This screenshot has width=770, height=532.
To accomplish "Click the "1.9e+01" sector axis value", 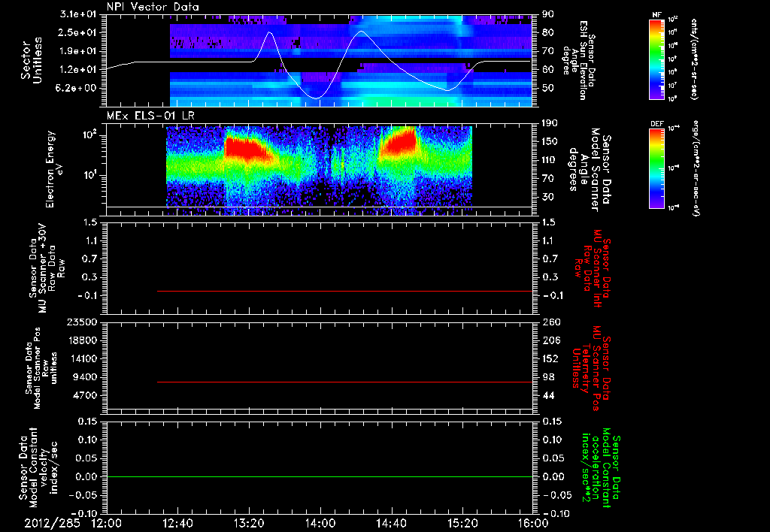I will (x=78, y=51).
